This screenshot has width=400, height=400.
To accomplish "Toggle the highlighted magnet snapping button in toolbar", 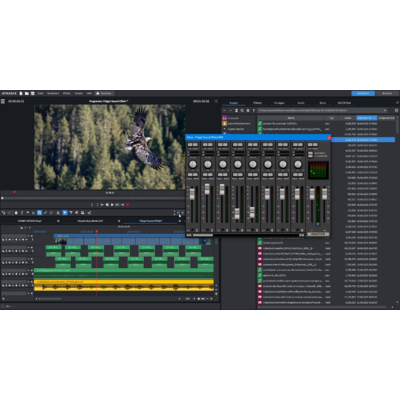I will 39,212.
